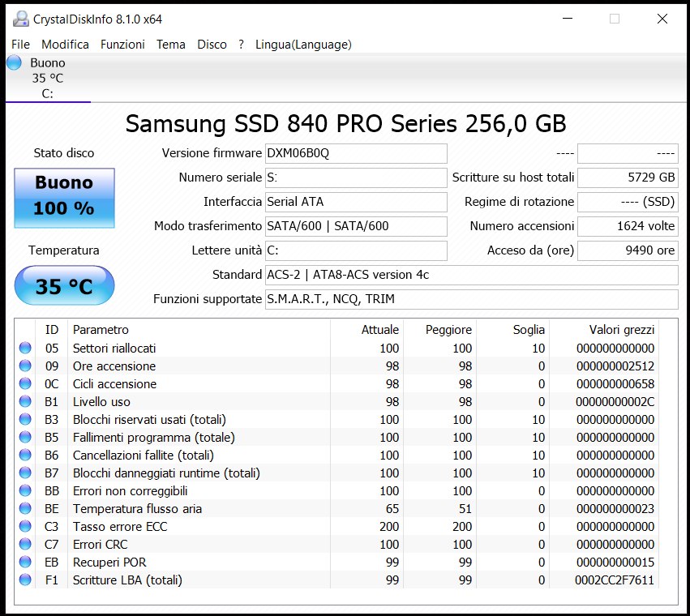Viewport: 690px width, 616px height.
Task: Select the 'Ore accensione' parameter text
Action: [x=114, y=366]
